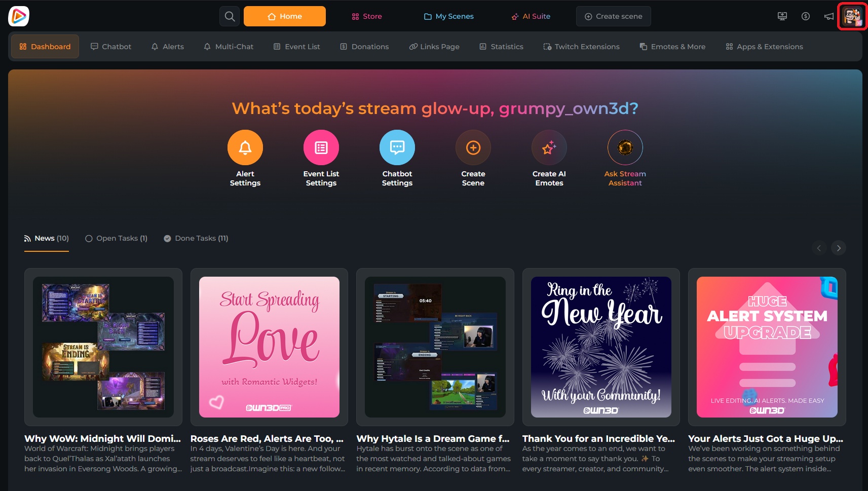Open the Store link
Screen dimensions: 868x491
click(367, 16)
